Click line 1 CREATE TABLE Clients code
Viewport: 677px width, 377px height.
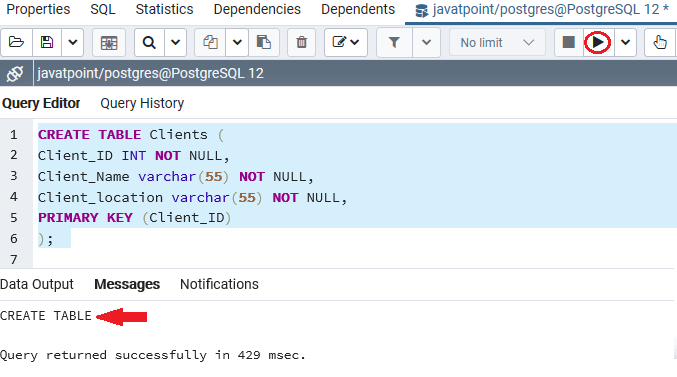(131, 135)
